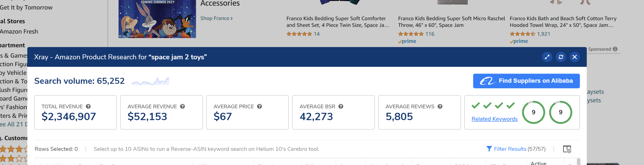The height and width of the screenshot is (165, 644).
Task: Close the Xray research panel
Action: pos(575,57)
